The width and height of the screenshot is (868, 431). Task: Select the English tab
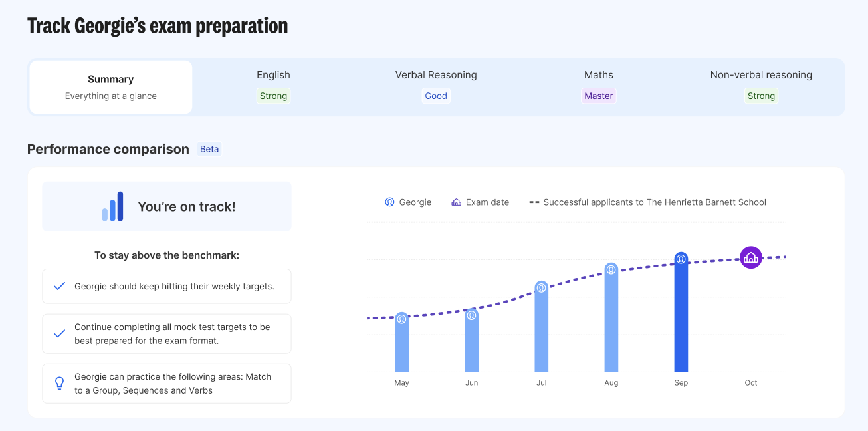click(x=273, y=85)
